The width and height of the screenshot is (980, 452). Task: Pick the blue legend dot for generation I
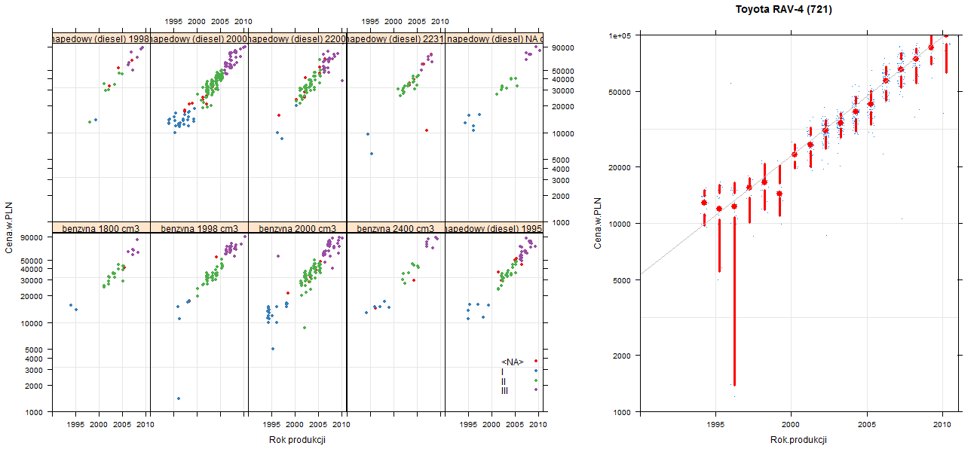point(535,371)
